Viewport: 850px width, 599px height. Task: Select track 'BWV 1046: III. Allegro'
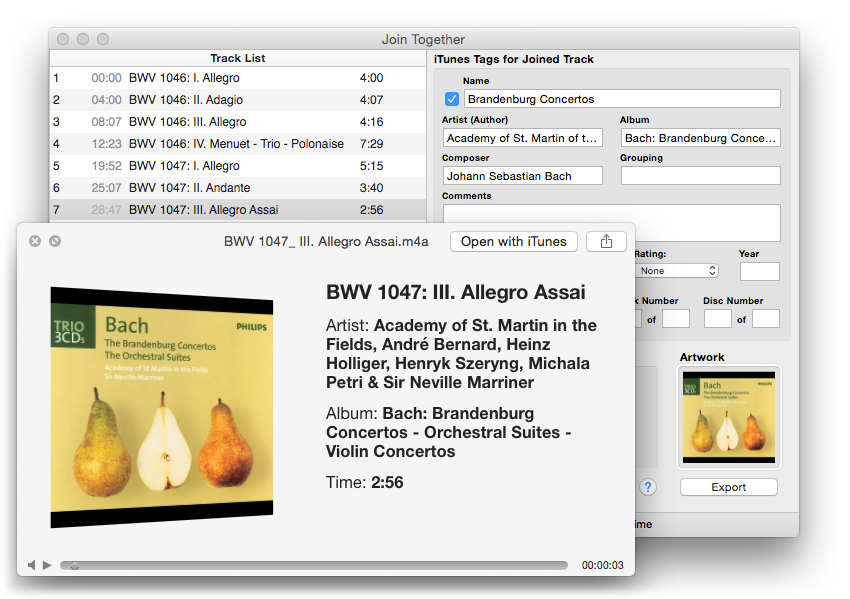coord(237,121)
